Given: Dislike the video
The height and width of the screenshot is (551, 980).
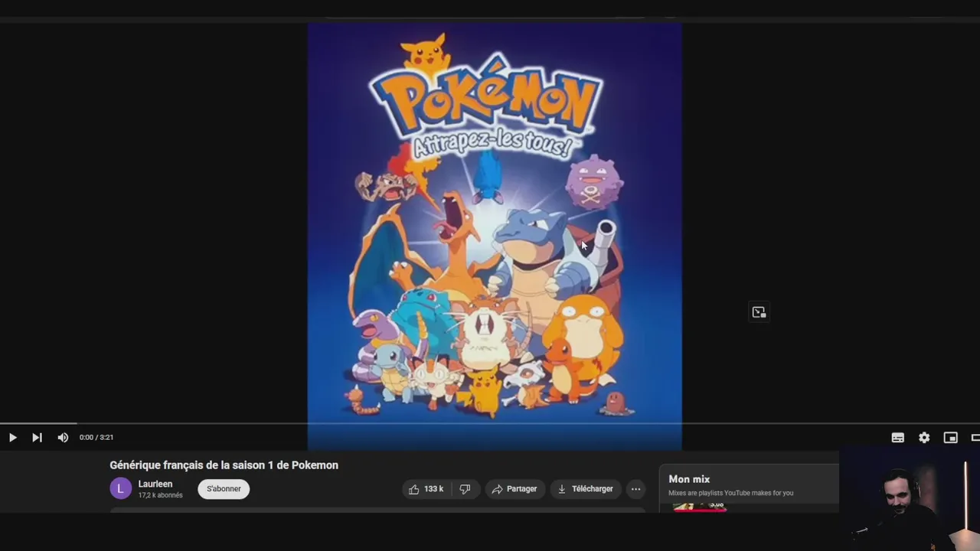Looking at the screenshot, I should [465, 489].
